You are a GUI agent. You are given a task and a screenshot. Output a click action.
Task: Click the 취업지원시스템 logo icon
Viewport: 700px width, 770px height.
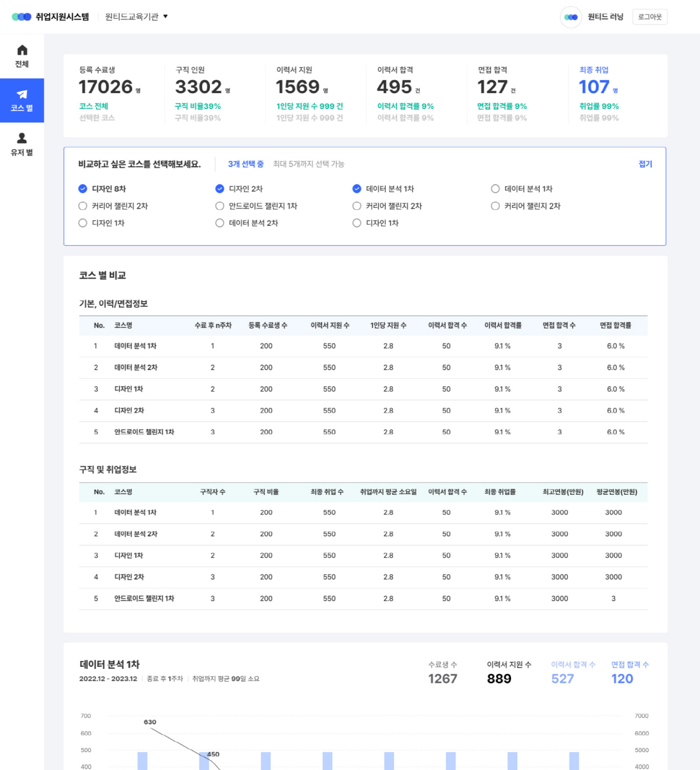[21, 17]
